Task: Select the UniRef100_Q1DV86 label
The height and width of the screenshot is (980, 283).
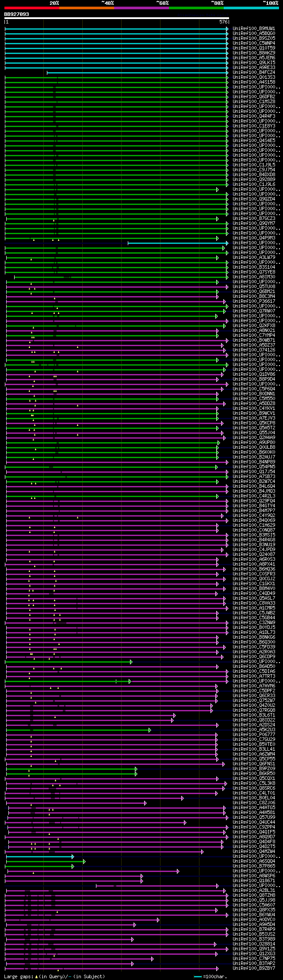Action: point(254,374)
